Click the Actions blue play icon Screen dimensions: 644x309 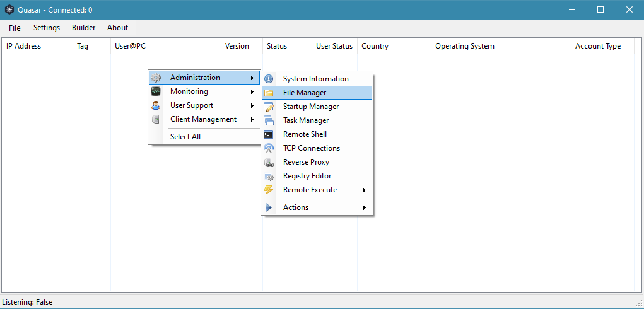pyautogui.click(x=269, y=207)
